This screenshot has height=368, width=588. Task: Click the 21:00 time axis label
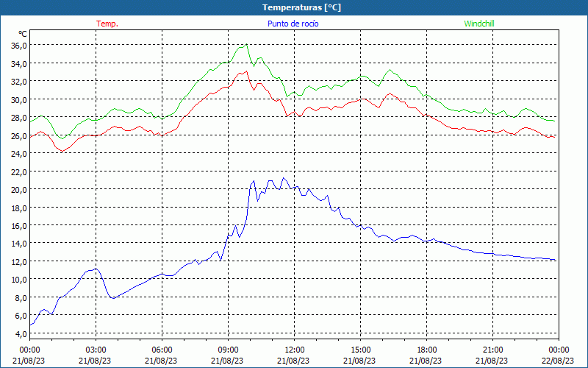(x=492, y=350)
